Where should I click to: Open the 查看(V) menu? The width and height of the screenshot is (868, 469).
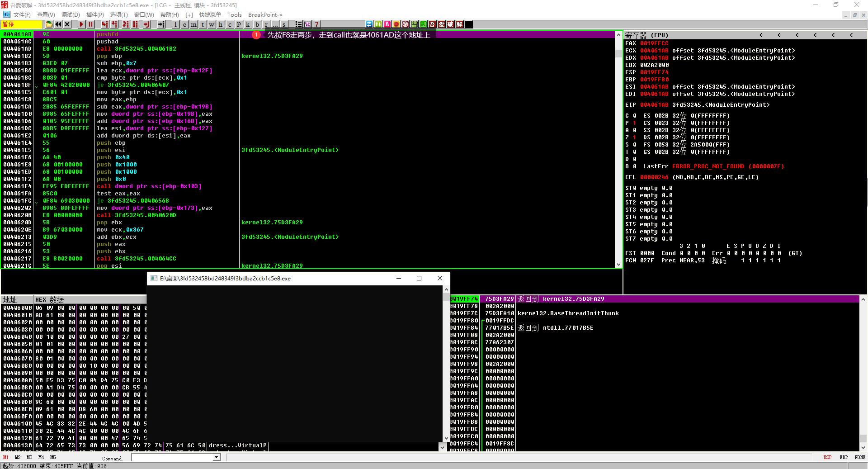tap(46, 15)
